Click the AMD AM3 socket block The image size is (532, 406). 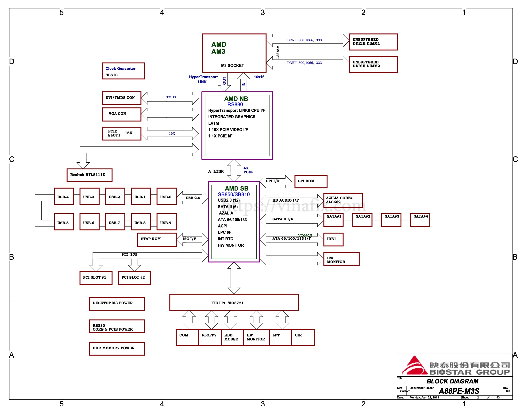click(234, 53)
